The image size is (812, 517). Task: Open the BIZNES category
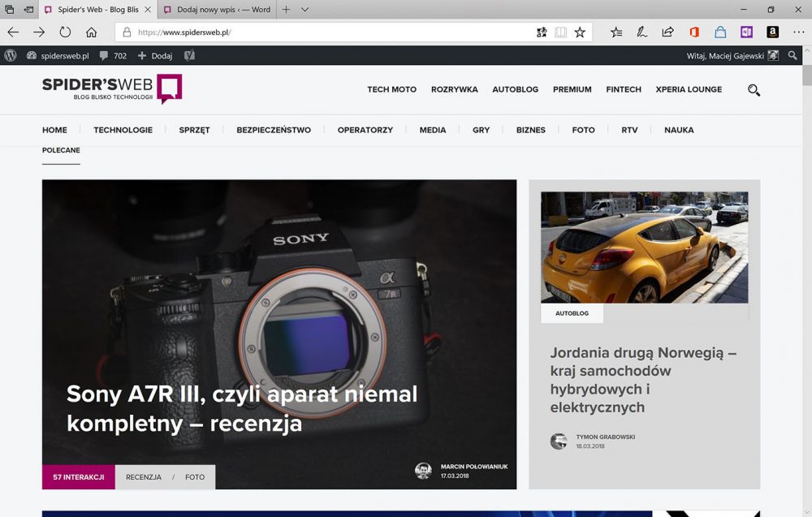coord(530,130)
